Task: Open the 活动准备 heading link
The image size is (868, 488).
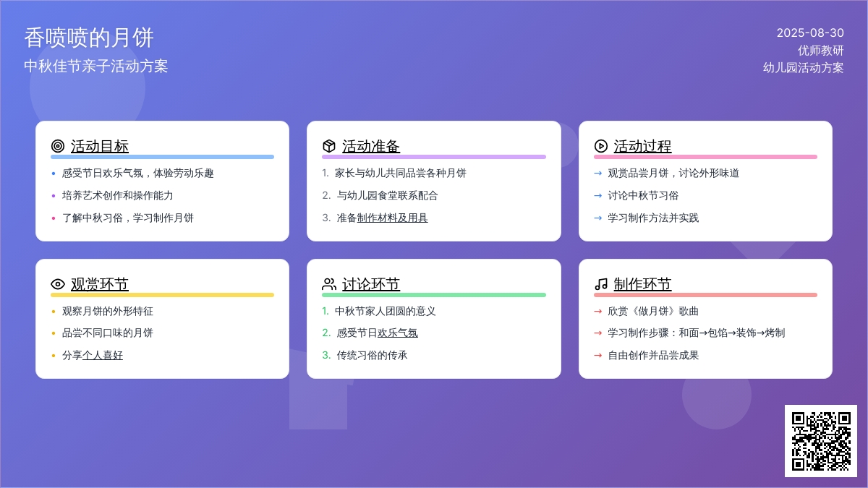Action: tap(371, 146)
